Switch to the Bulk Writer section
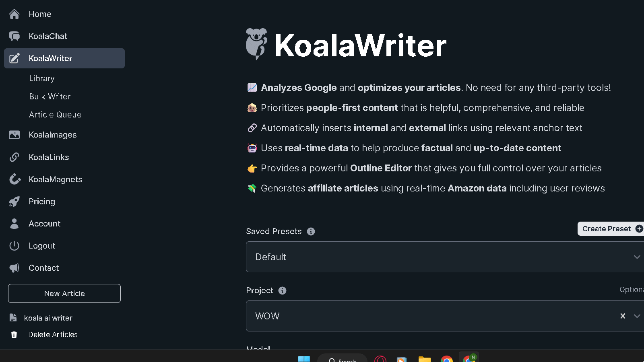This screenshot has height=362, width=644. [50, 96]
